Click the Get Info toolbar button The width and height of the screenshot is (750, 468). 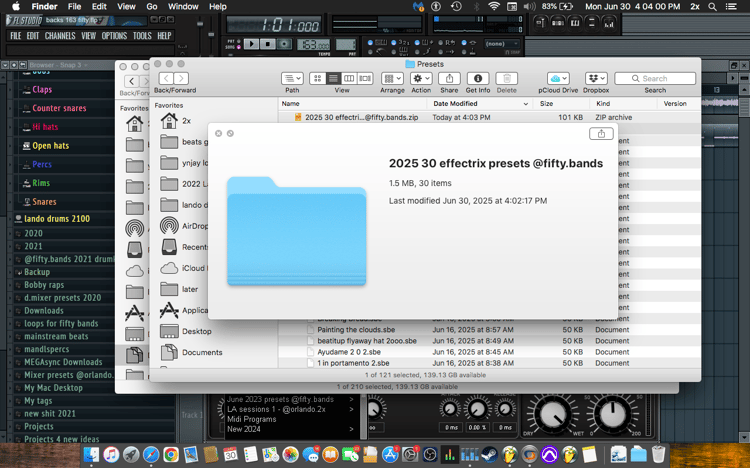[x=478, y=78]
